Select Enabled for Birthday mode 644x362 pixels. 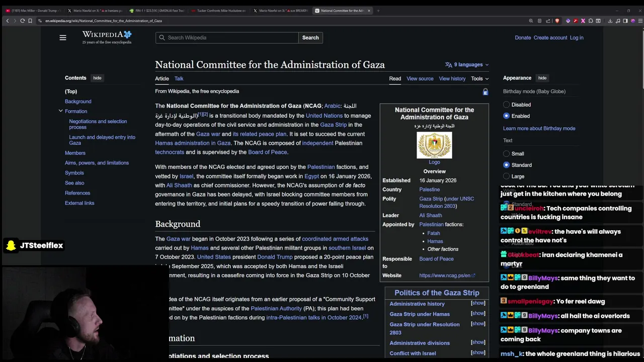pos(506,116)
